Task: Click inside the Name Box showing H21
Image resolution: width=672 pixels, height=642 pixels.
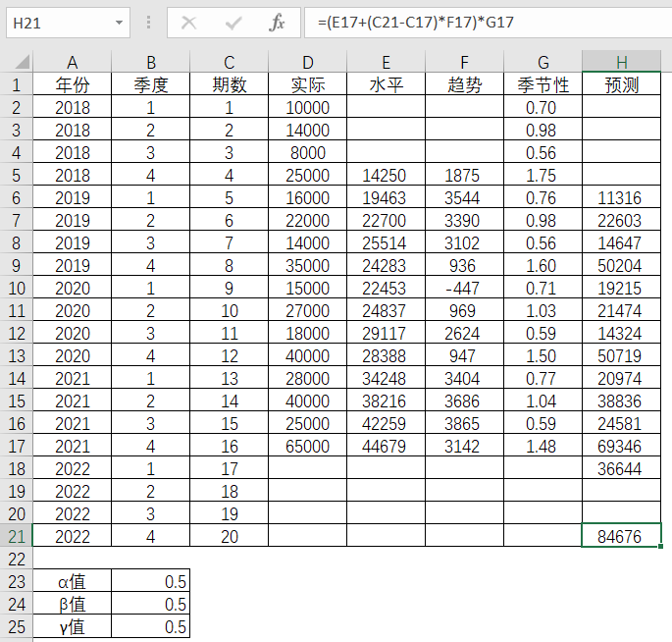Action: click(x=59, y=22)
